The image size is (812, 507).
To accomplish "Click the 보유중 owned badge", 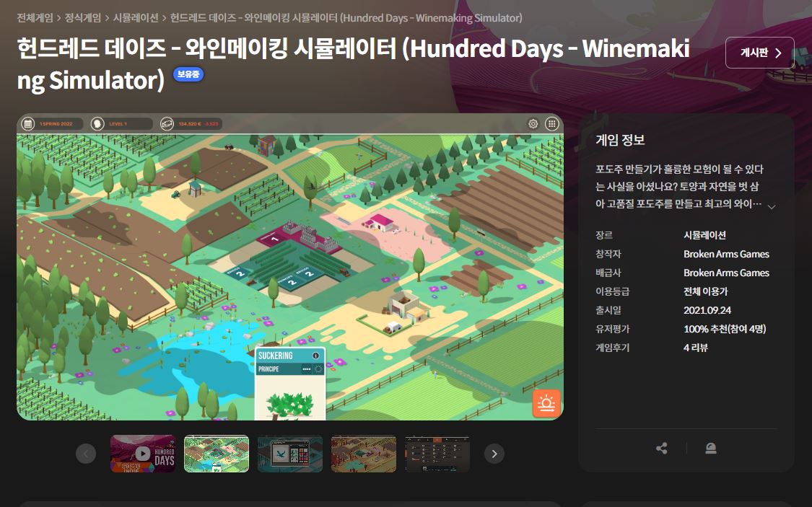I will coord(188,74).
